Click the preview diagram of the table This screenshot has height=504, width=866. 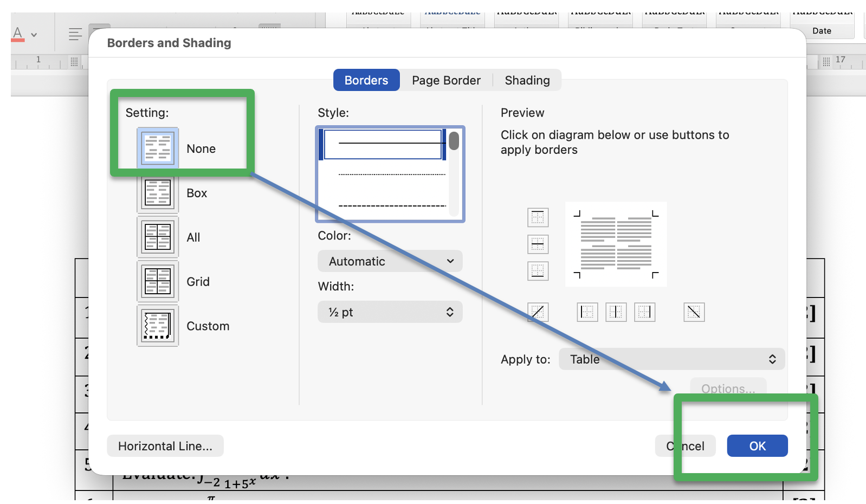(616, 244)
